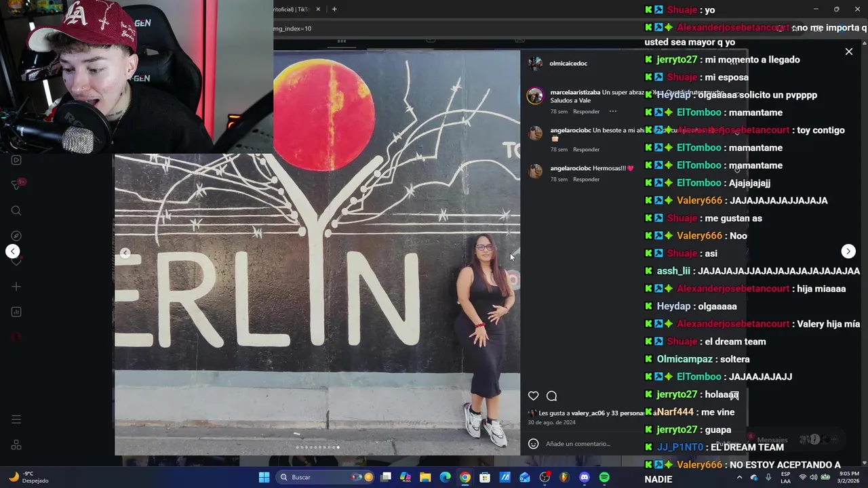The width and height of the screenshot is (868, 488).
Task: Close the post viewer with the X
Action: coord(849,52)
